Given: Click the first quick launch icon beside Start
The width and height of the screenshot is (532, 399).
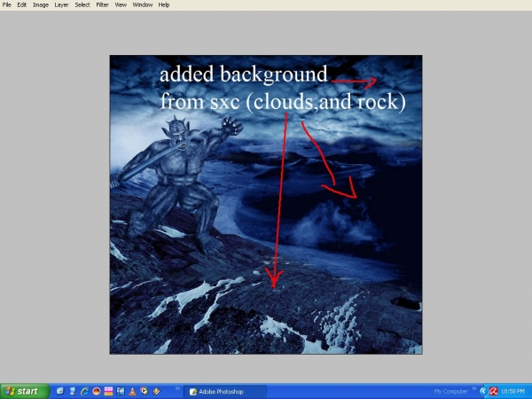Looking at the screenshot, I should 60,391.
